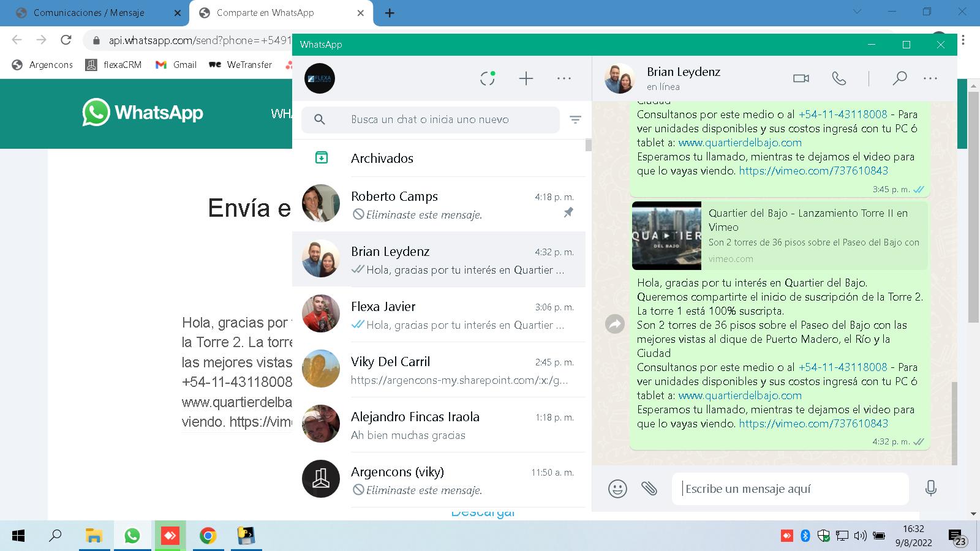Open File Explorer from taskbar
This screenshot has height=551, width=980.
click(x=94, y=536)
